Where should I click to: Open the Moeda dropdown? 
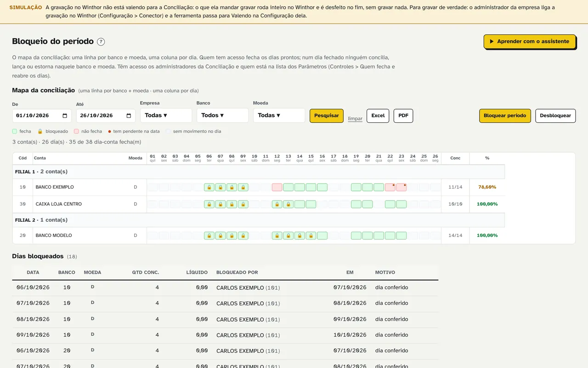(279, 115)
